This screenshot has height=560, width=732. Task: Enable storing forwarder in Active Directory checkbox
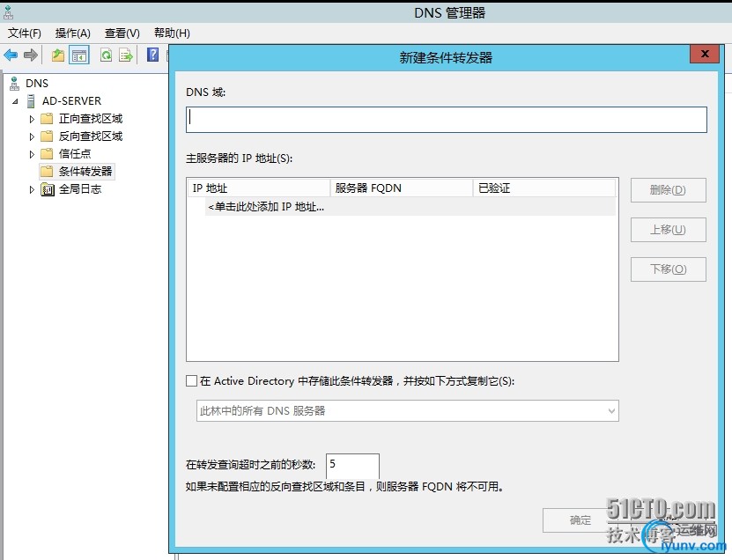coord(191,380)
